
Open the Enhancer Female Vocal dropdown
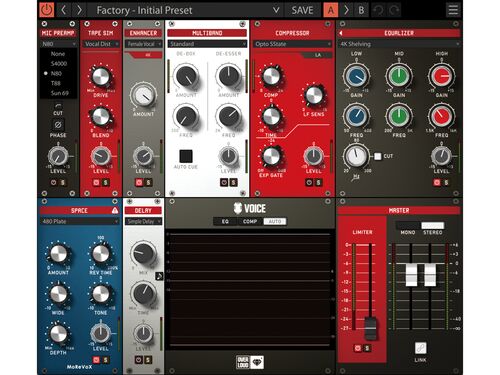tap(143, 44)
